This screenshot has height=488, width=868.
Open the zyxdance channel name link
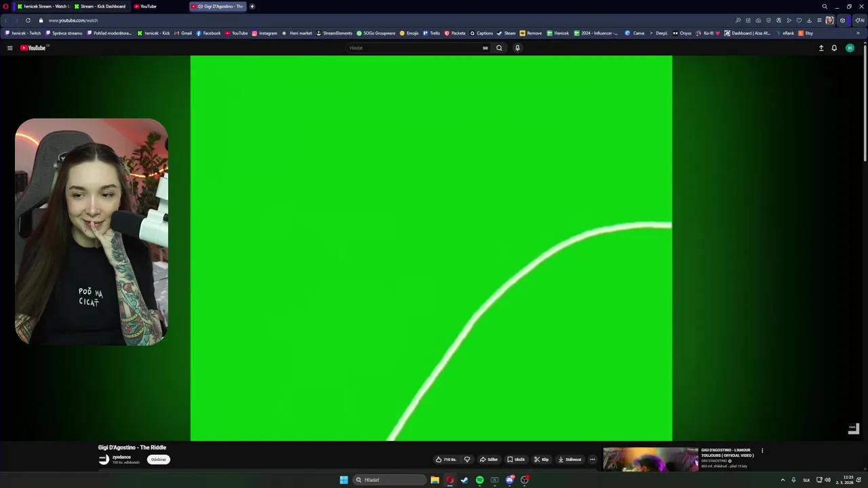pos(121,457)
